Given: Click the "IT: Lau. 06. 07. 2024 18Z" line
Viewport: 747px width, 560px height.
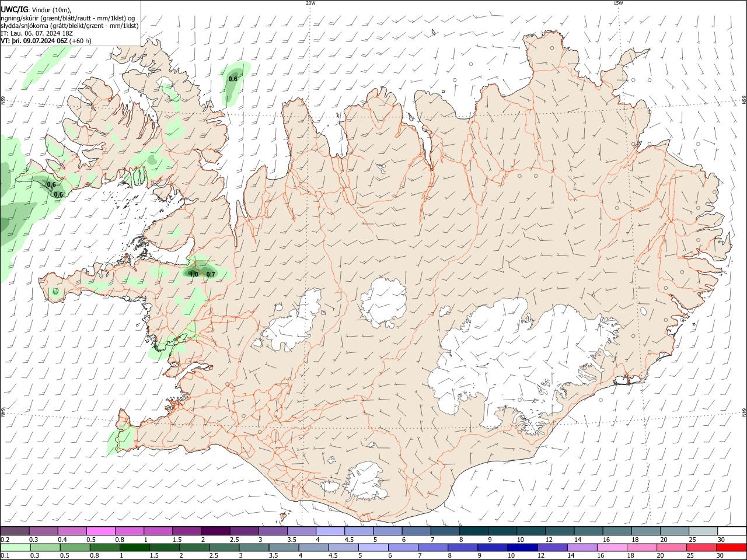Looking at the screenshot, I should 36,33.
